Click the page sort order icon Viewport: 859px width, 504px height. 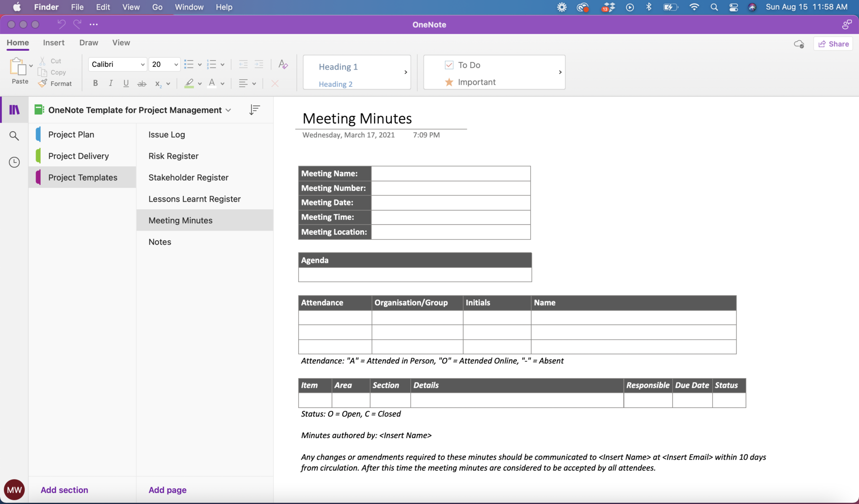click(255, 110)
